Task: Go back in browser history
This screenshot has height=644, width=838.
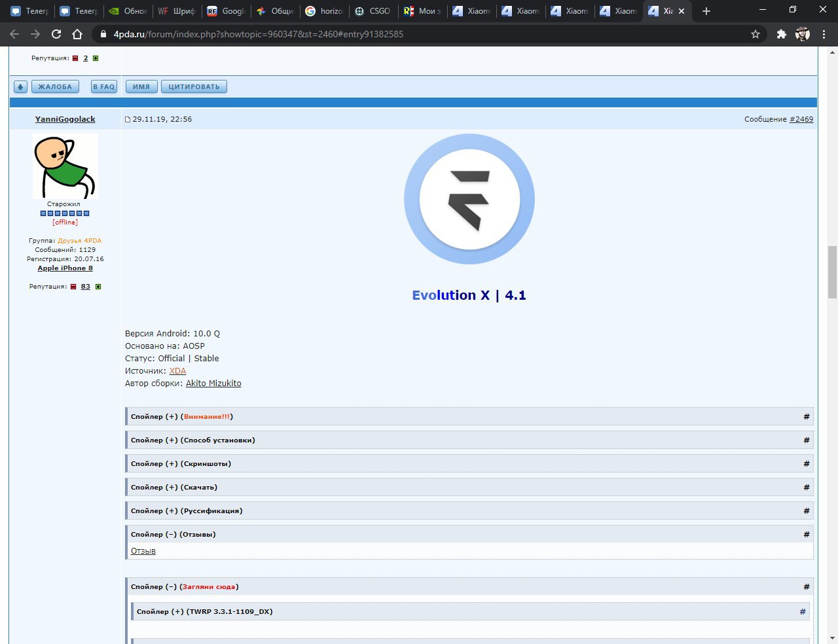Action: [15, 34]
